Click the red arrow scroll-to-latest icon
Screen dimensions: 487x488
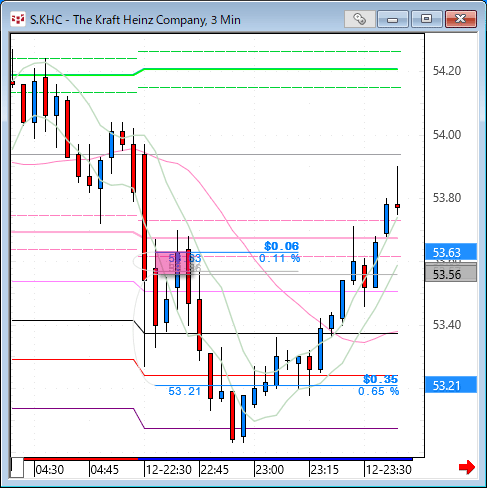(x=467, y=467)
